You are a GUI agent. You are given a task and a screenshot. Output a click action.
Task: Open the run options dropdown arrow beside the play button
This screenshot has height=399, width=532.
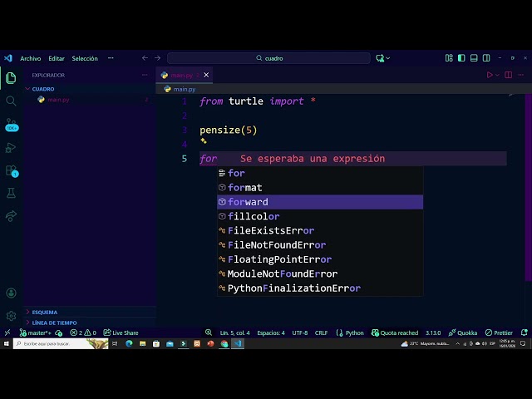pos(497,75)
